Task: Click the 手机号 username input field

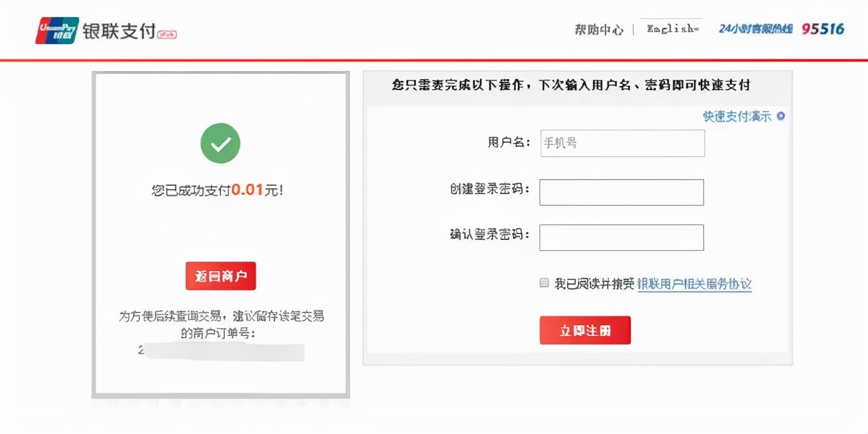Action: point(622,143)
